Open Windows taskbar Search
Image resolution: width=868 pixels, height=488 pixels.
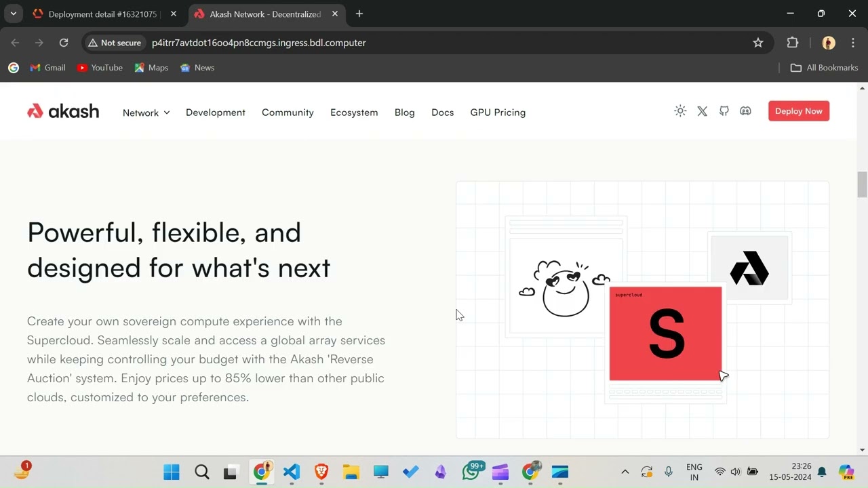pos(201,472)
